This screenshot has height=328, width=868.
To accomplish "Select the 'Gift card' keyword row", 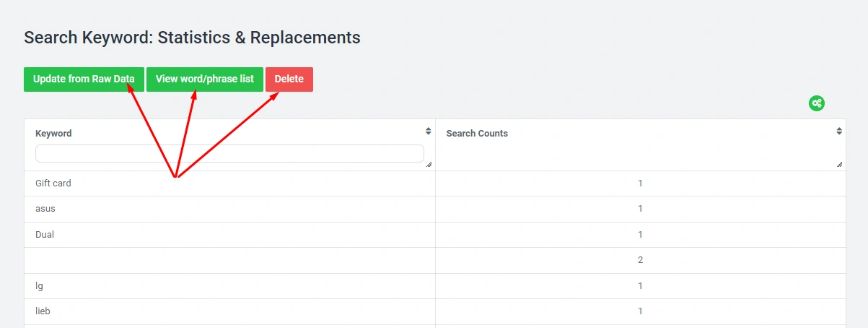I will point(53,184).
